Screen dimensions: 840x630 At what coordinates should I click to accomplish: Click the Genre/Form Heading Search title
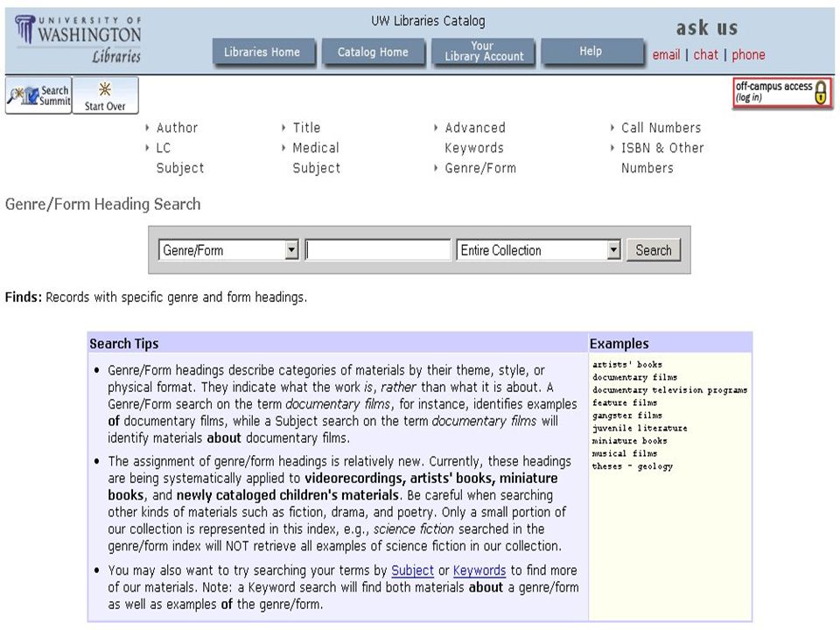pos(103,204)
